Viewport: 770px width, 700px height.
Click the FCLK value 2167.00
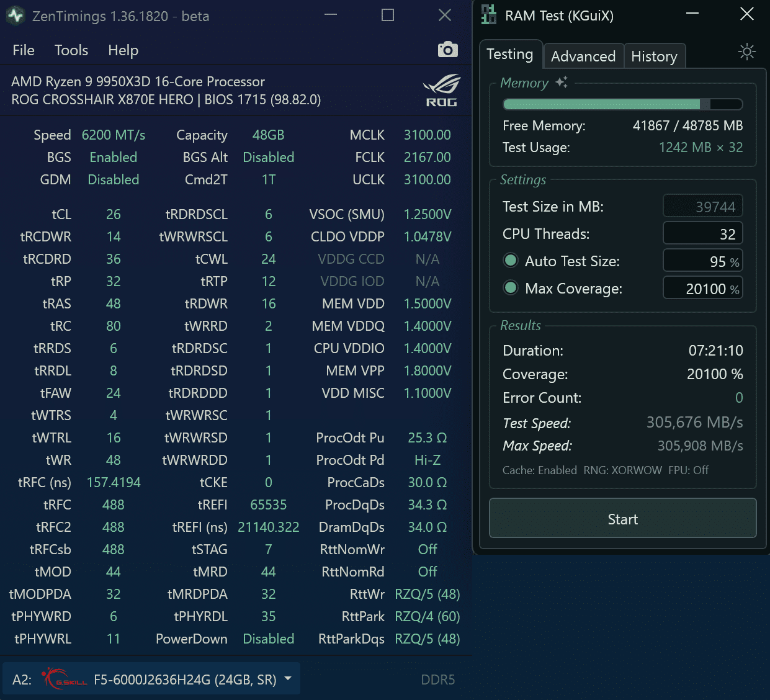click(x=428, y=157)
